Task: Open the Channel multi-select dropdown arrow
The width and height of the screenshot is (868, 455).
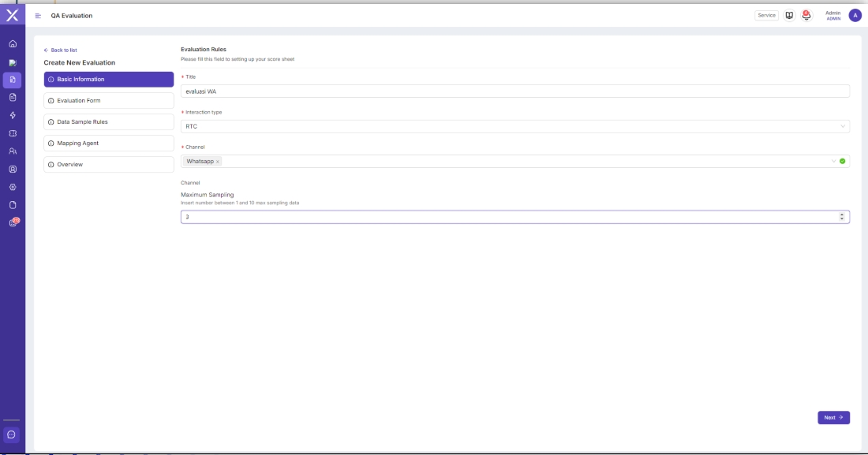Action: click(x=833, y=161)
